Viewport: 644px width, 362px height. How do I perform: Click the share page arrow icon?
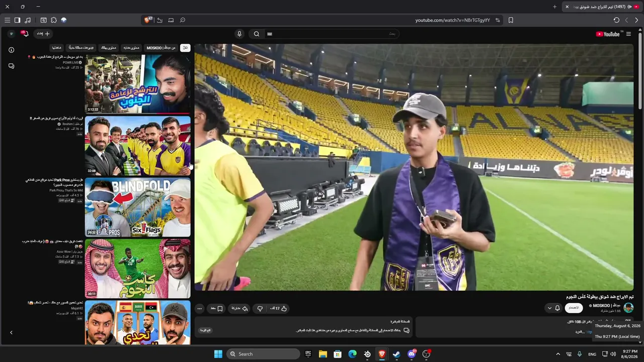[159, 20]
